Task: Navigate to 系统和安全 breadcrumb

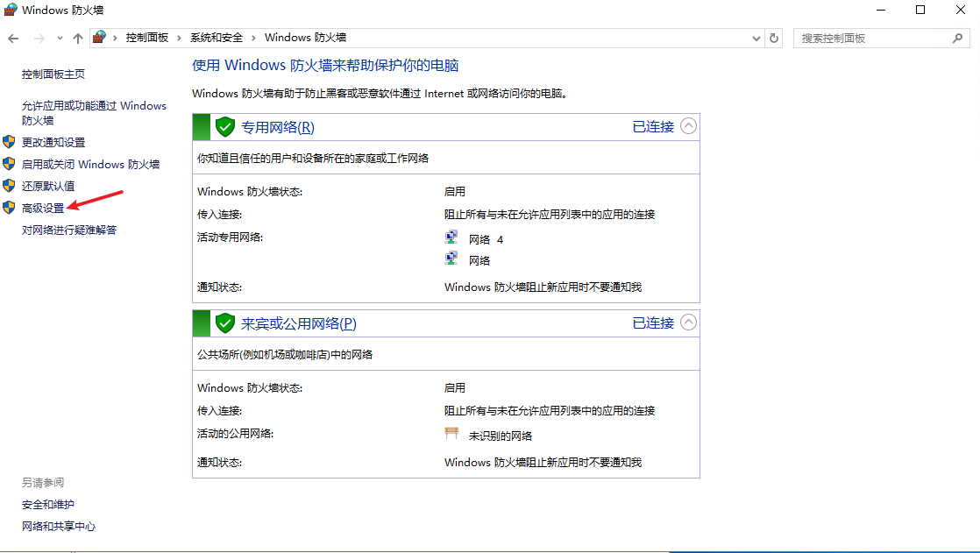Action: [217, 38]
